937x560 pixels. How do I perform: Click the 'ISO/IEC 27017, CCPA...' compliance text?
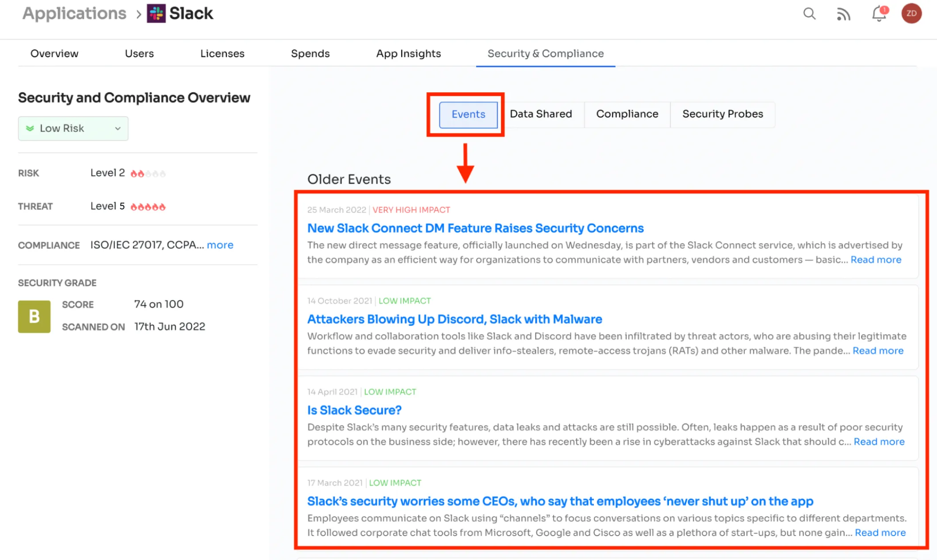coord(147,245)
